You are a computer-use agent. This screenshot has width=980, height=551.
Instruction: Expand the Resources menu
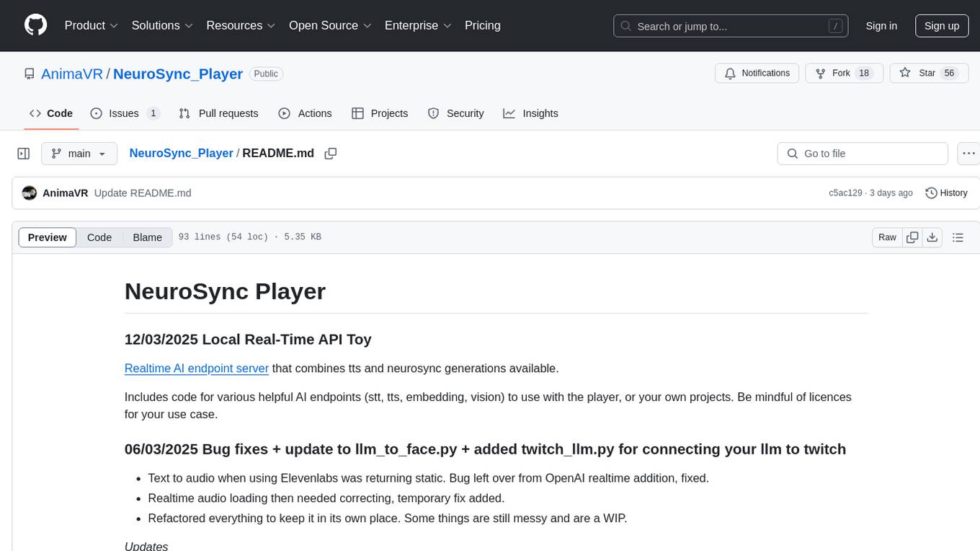click(x=241, y=25)
